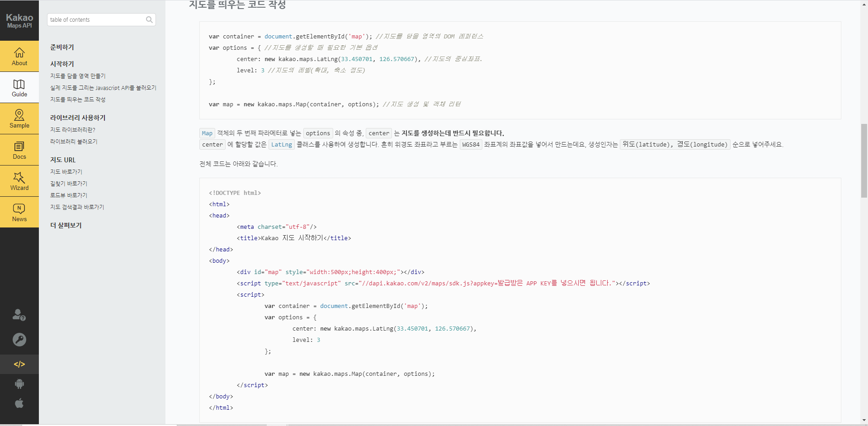Select the web code brackets icon

(x=19, y=364)
